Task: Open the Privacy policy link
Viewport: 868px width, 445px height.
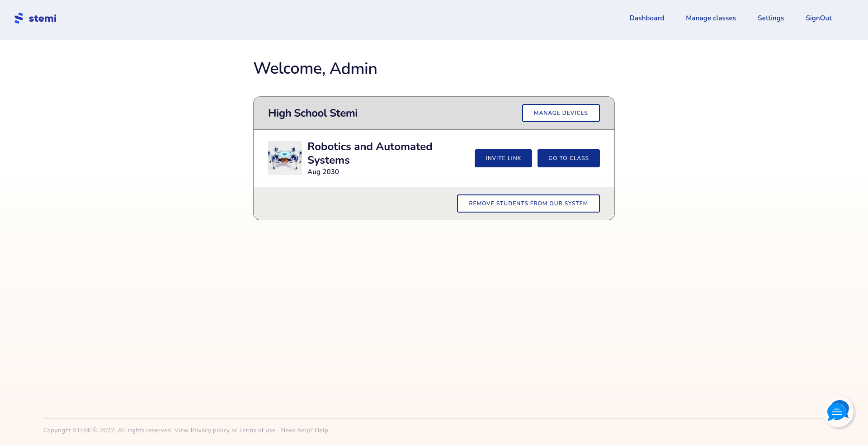Action: tap(210, 431)
